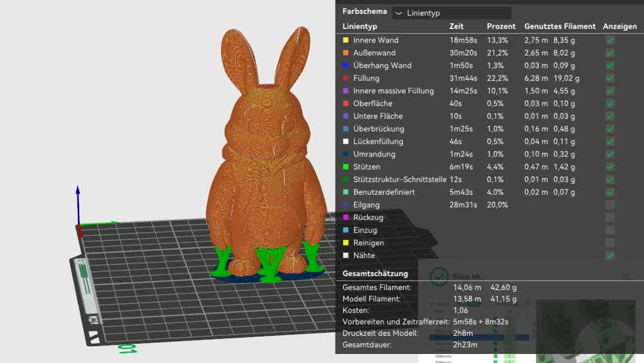Click the Zeit column header
Image resolution: width=644 pixels, height=363 pixels.
point(457,26)
